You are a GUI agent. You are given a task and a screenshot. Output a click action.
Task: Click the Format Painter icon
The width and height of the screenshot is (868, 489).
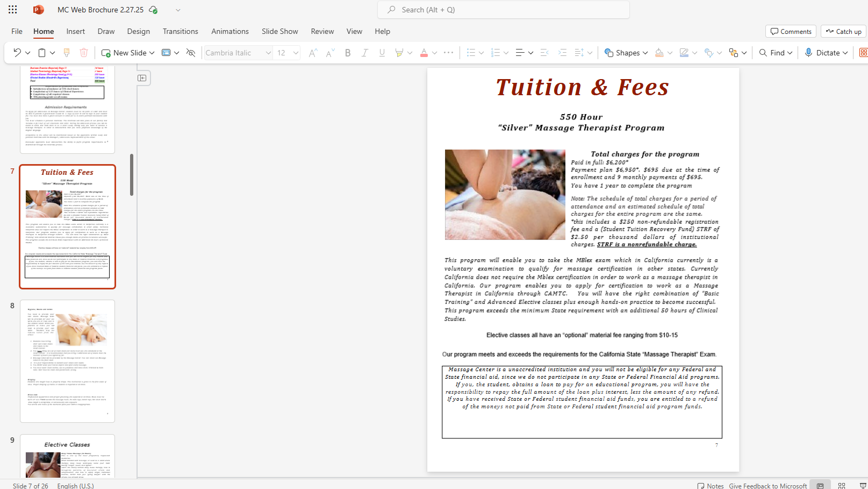[x=67, y=53]
